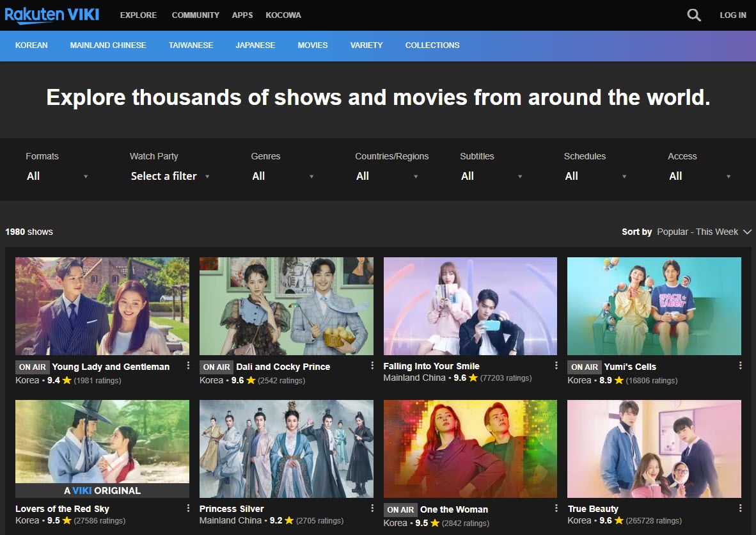756x535 pixels.
Task: Open the Subtitles filter dropdown
Action: tap(491, 176)
